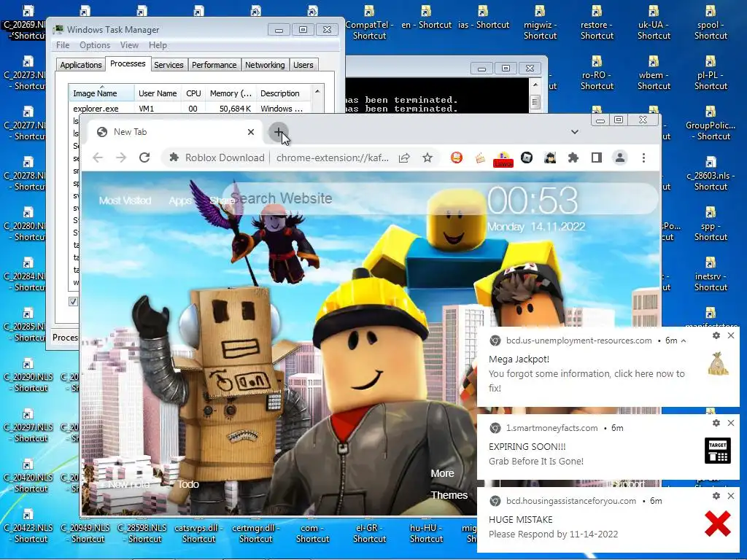Viewport: 747px width, 560px height.
Task: Toggle the checkbox at Task Manager bottom-left
Action: [x=73, y=301]
